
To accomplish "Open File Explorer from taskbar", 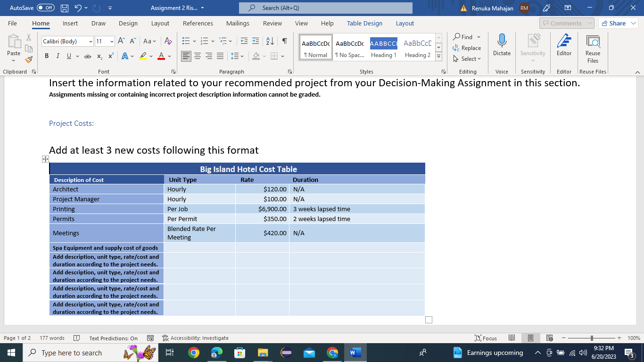I will (x=263, y=353).
